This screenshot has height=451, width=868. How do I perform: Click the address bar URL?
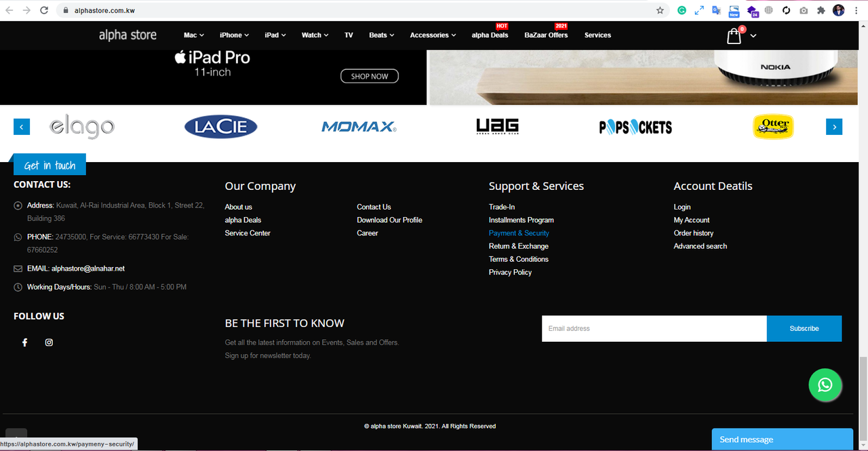[104, 10]
